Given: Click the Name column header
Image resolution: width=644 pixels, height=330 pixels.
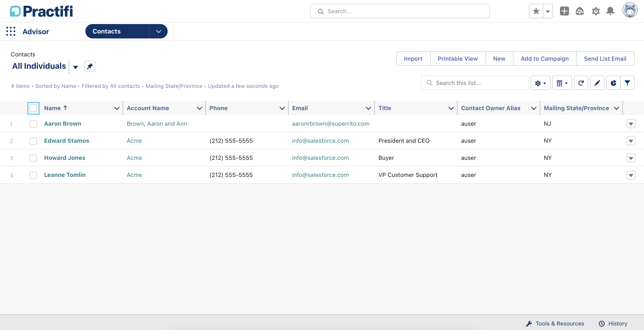Looking at the screenshot, I should (52, 108).
